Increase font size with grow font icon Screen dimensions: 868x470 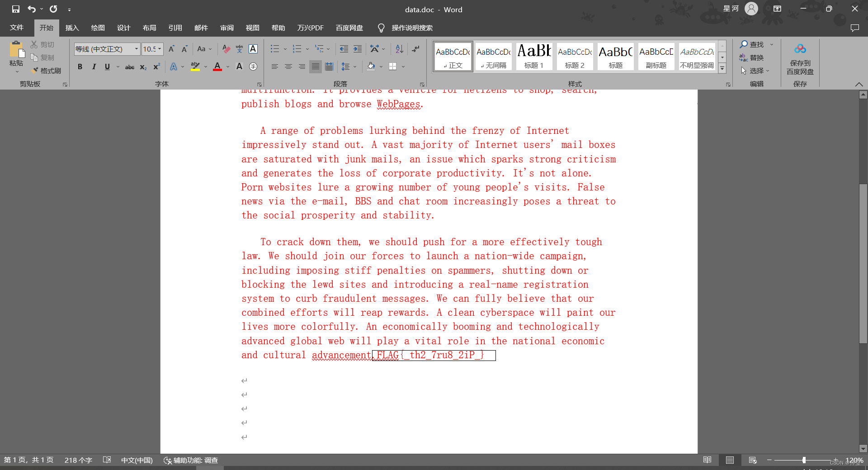pyautogui.click(x=171, y=49)
